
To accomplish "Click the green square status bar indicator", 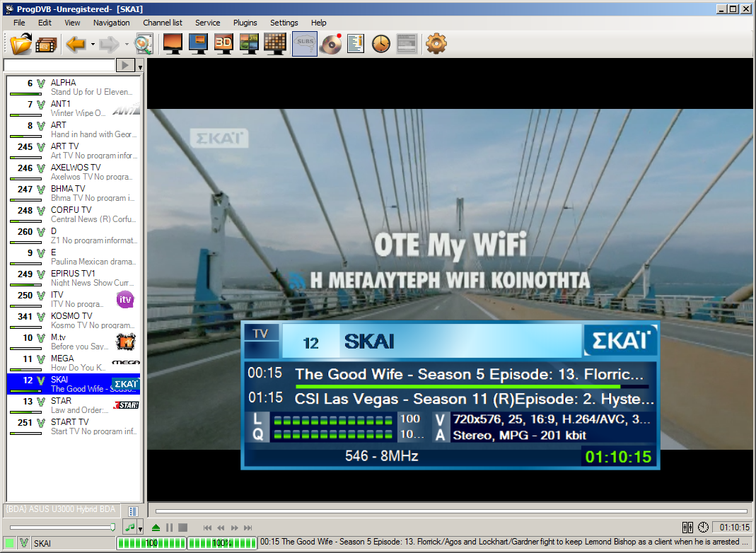I will pyautogui.click(x=9, y=543).
